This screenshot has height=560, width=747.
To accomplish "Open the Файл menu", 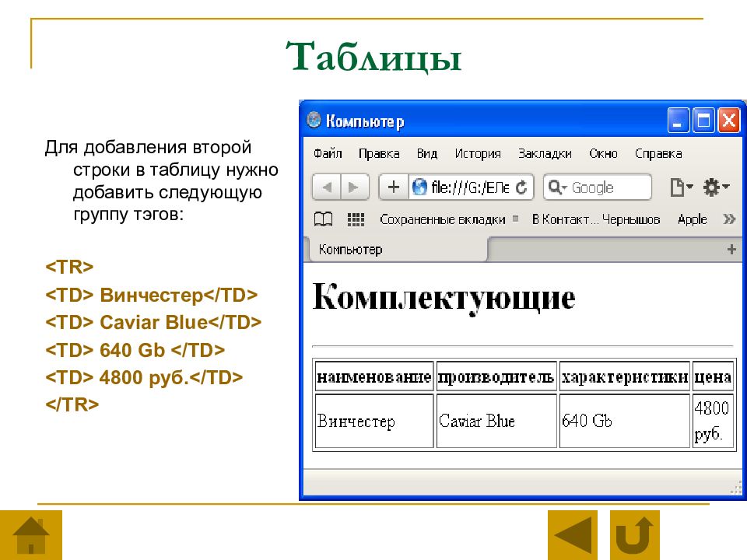I will pyautogui.click(x=328, y=153).
